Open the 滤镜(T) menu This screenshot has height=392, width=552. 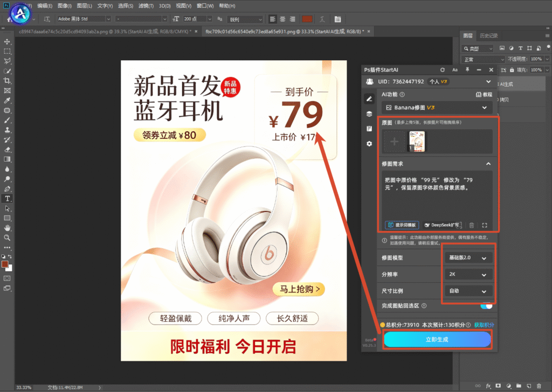tap(146, 5)
